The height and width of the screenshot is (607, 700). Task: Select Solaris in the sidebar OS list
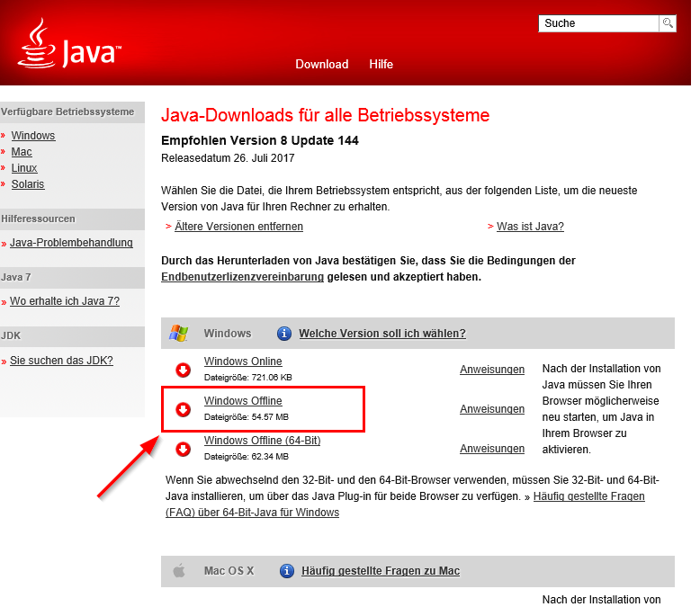pyautogui.click(x=28, y=183)
